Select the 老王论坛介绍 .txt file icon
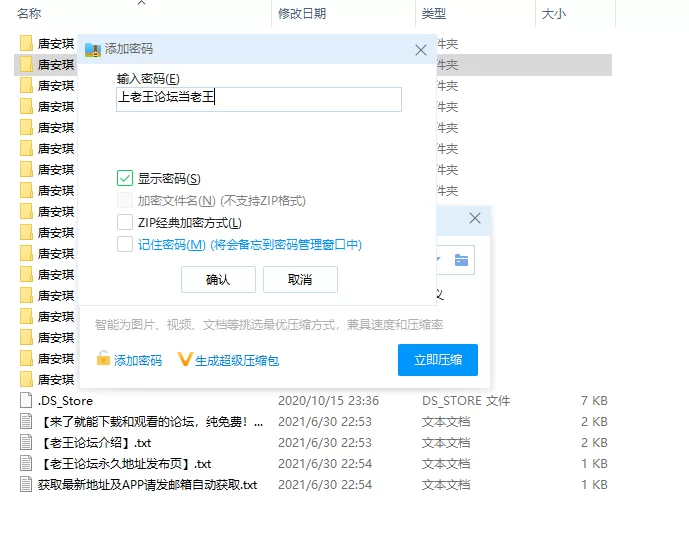 27,442
